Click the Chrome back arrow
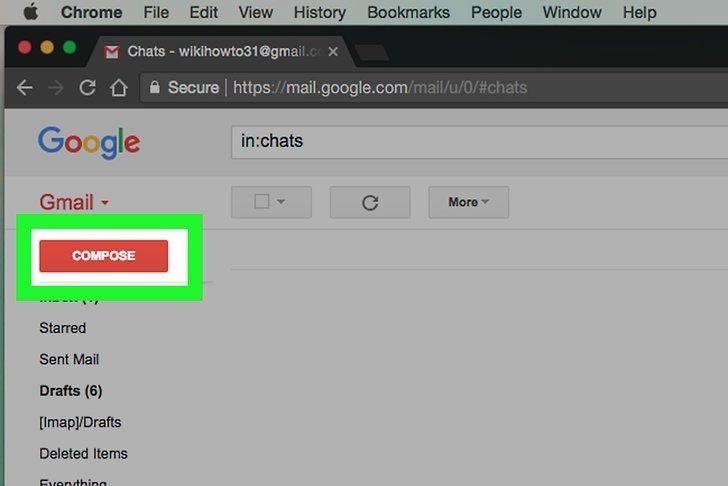The width and height of the screenshot is (728, 486). pyautogui.click(x=24, y=87)
